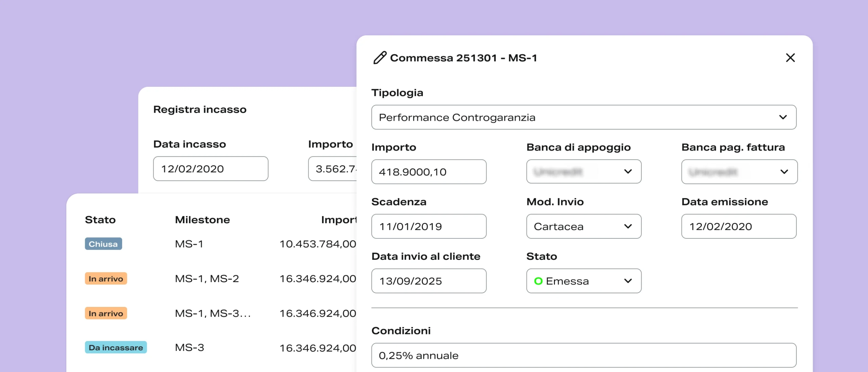This screenshot has width=868, height=372.
Task: Click the pencil edit icon beside Commessa title
Action: pyautogui.click(x=380, y=58)
